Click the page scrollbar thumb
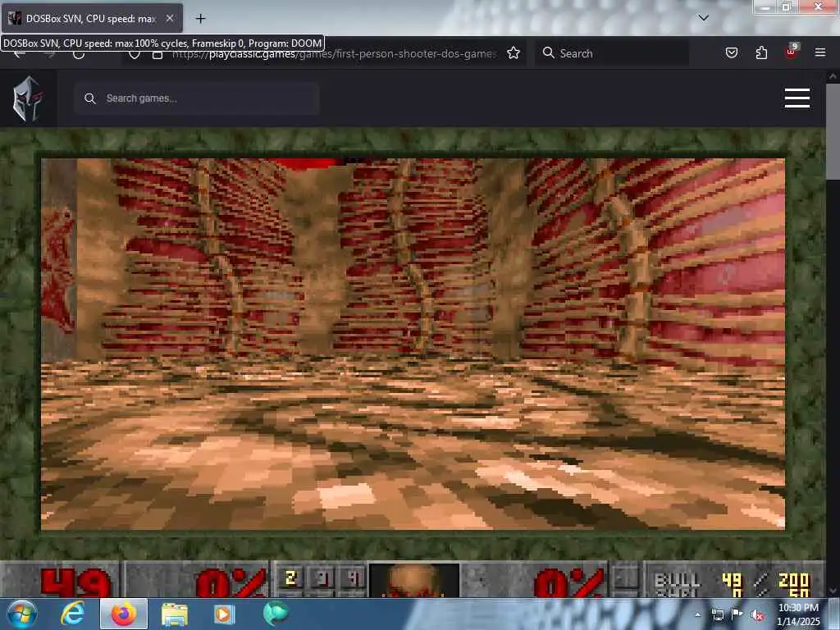This screenshot has height=630, width=840. [833, 130]
